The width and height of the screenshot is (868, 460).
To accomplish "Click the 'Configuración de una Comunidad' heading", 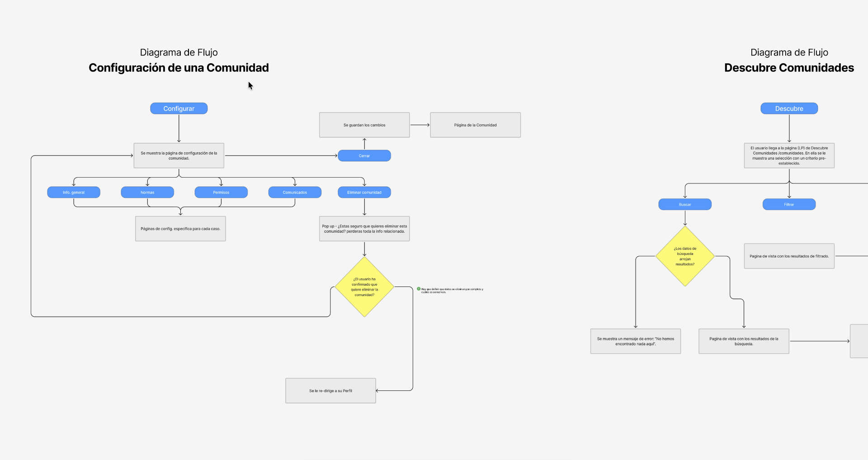I will [179, 68].
